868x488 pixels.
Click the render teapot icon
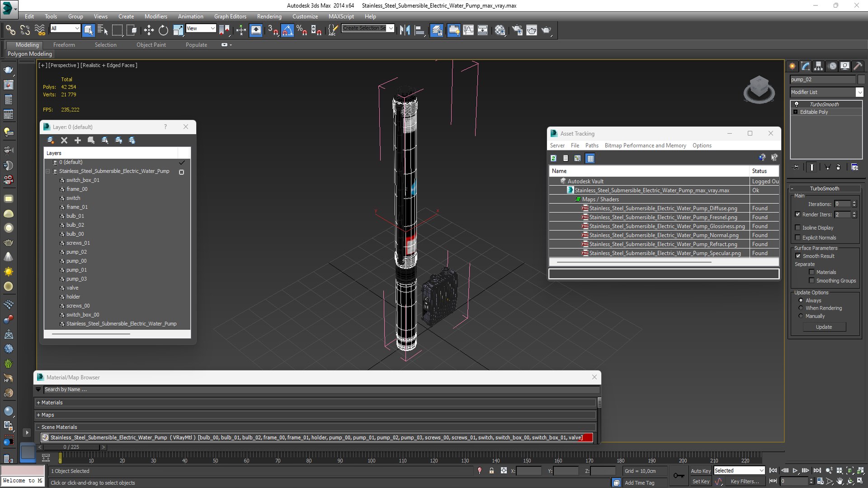(x=546, y=30)
